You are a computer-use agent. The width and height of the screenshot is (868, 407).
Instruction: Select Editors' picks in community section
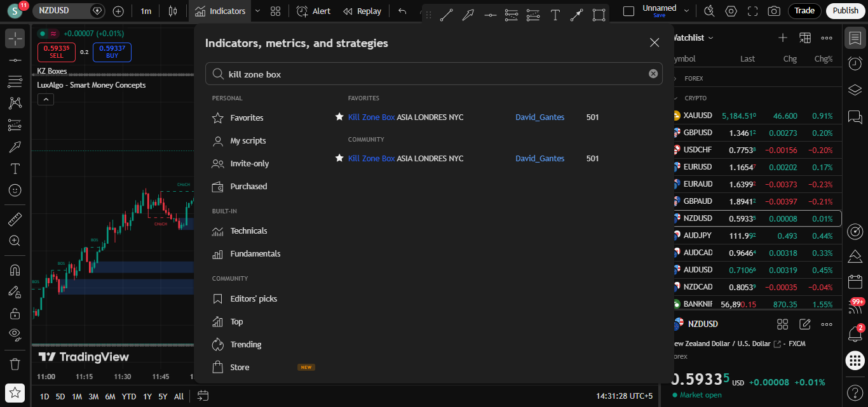coord(254,298)
